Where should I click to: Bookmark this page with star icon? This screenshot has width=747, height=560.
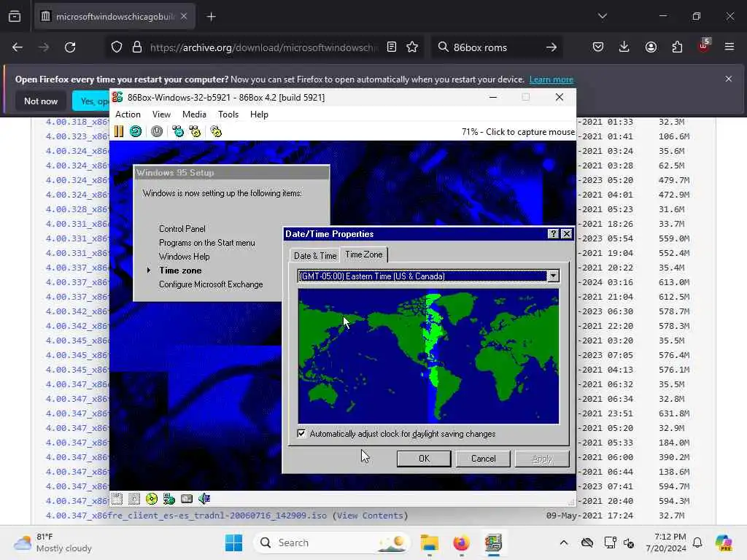[412, 47]
